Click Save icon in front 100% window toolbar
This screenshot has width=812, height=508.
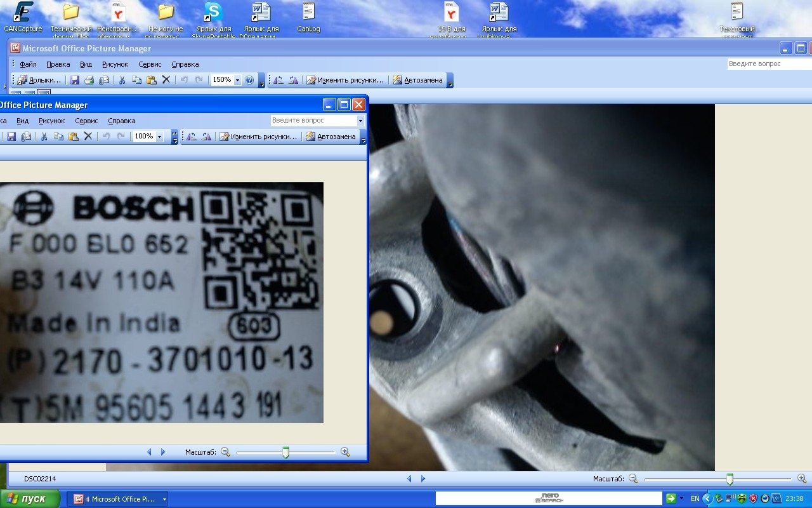click(x=11, y=137)
